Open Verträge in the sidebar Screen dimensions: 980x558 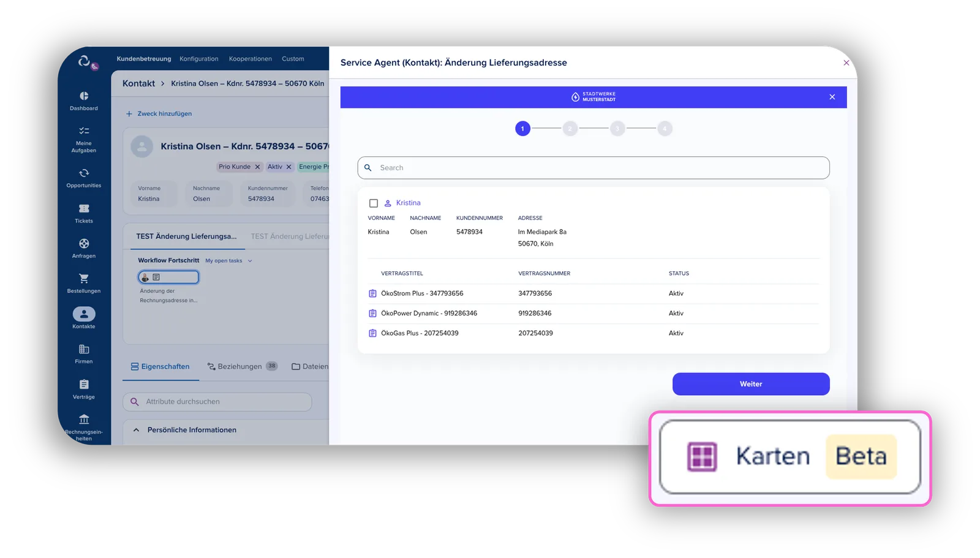84,390
